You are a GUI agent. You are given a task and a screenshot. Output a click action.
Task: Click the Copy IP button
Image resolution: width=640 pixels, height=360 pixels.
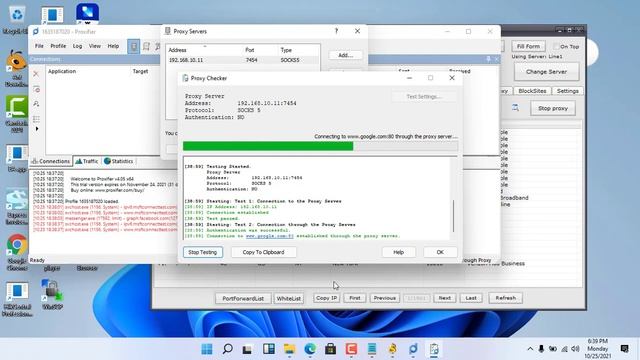click(x=327, y=298)
